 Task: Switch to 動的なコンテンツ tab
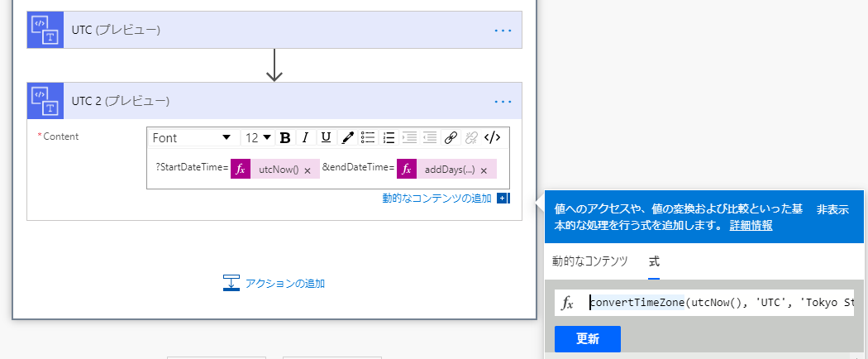589,261
